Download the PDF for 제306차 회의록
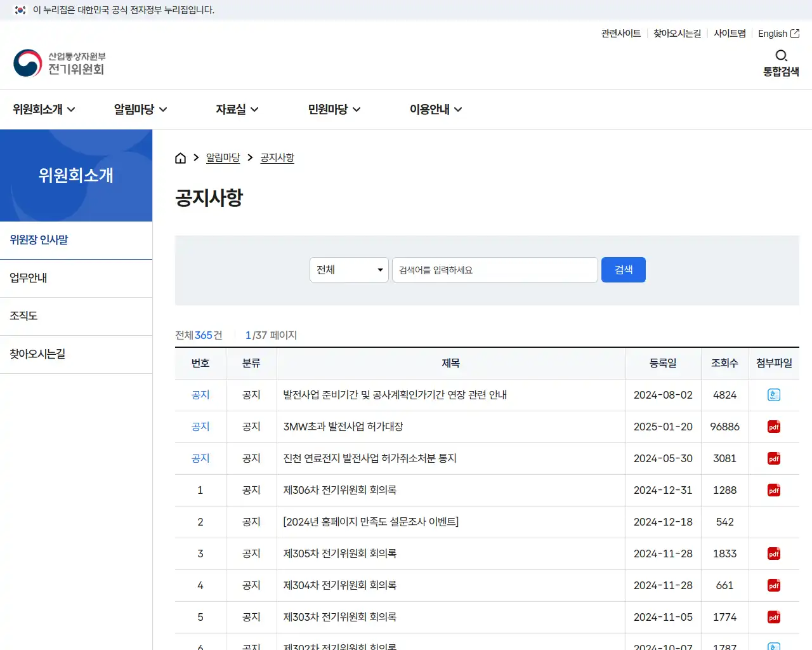The image size is (812, 650). click(774, 490)
